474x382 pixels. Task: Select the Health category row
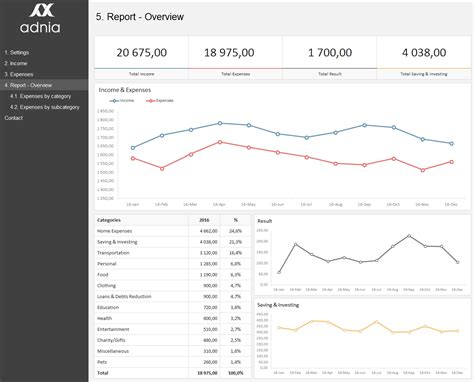click(173, 318)
